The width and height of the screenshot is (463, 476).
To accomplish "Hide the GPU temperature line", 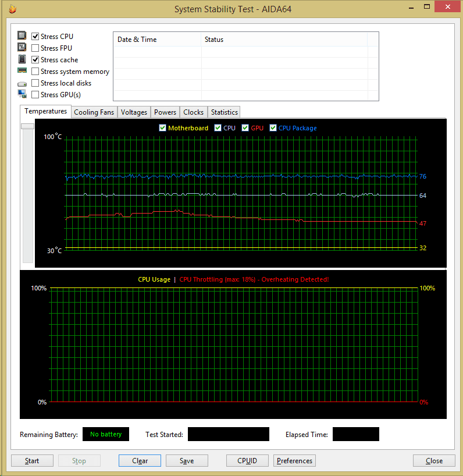I will (x=245, y=128).
